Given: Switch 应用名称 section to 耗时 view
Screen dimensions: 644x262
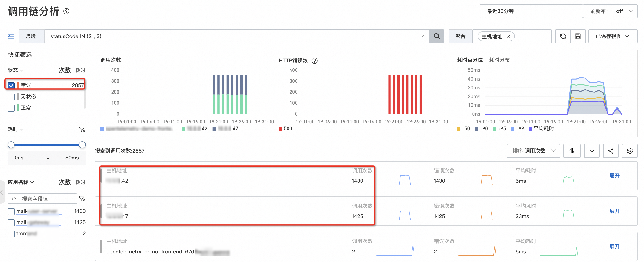Looking at the screenshot, I should (x=81, y=182).
